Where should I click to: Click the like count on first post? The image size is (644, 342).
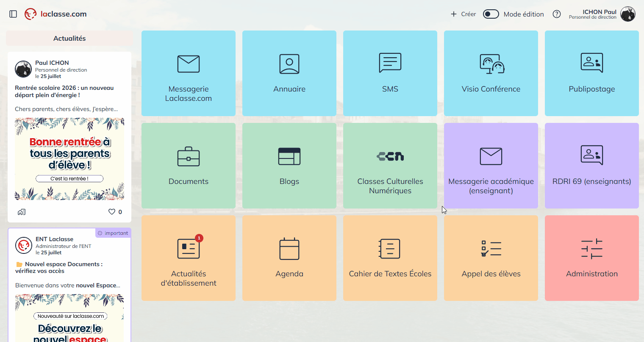pos(120,212)
